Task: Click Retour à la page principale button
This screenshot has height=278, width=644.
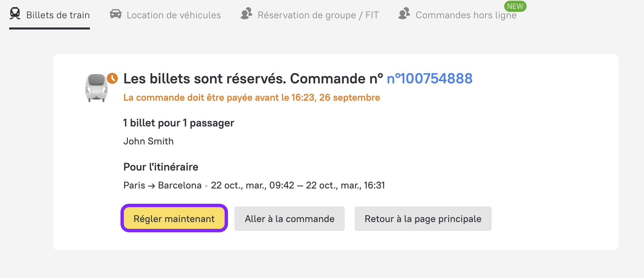Action: coord(423,219)
